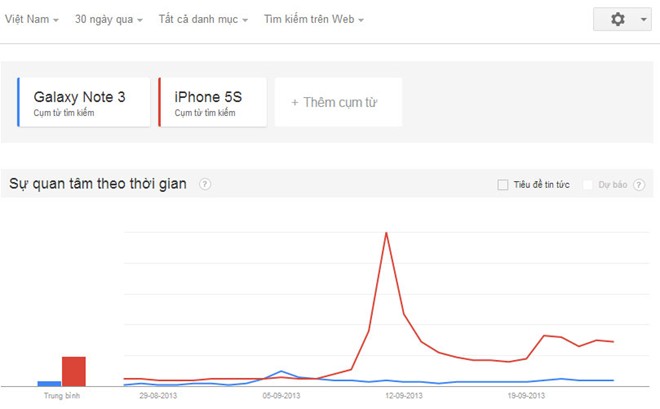660x409 pixels.
Task: Open help icon beside Dự báo
Action: coord(639,185)
